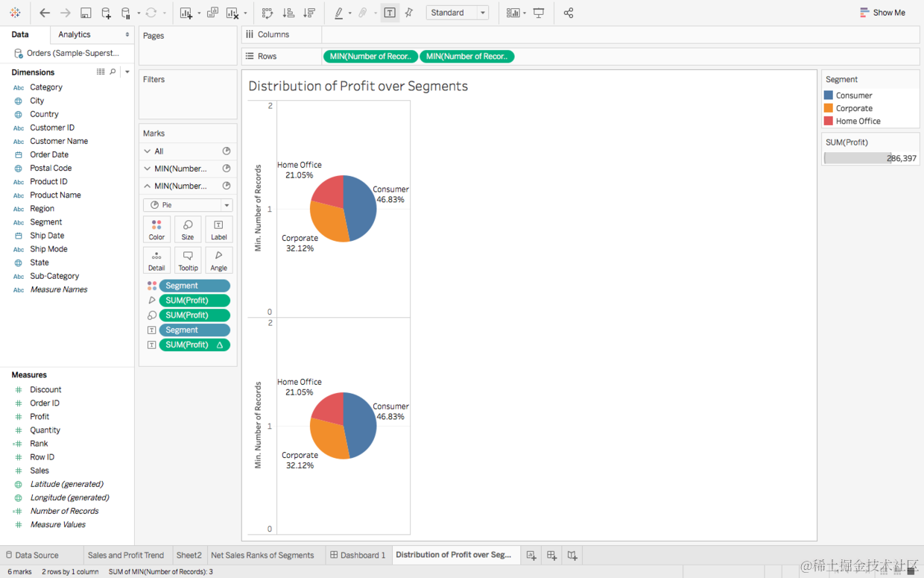Viewport: 924px width, 578px height.
Task: Click the view data grid icon in Dimensions
Action: (101, 72)
